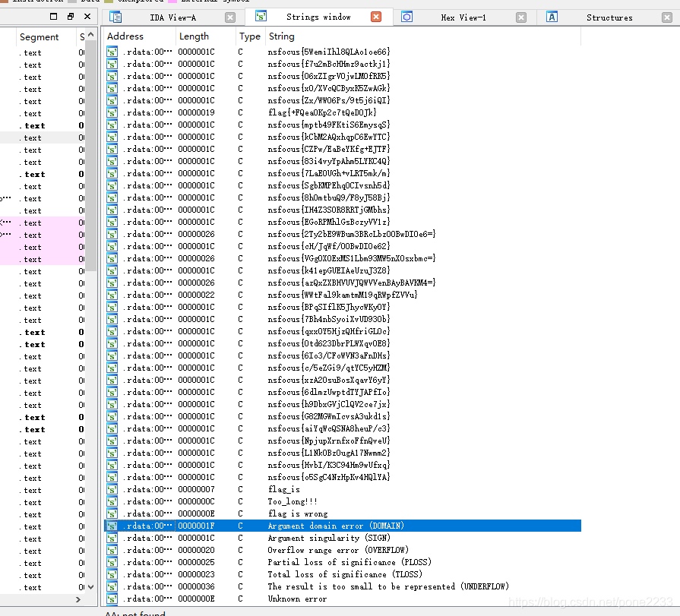Open the Structures tab

[609, 17]
